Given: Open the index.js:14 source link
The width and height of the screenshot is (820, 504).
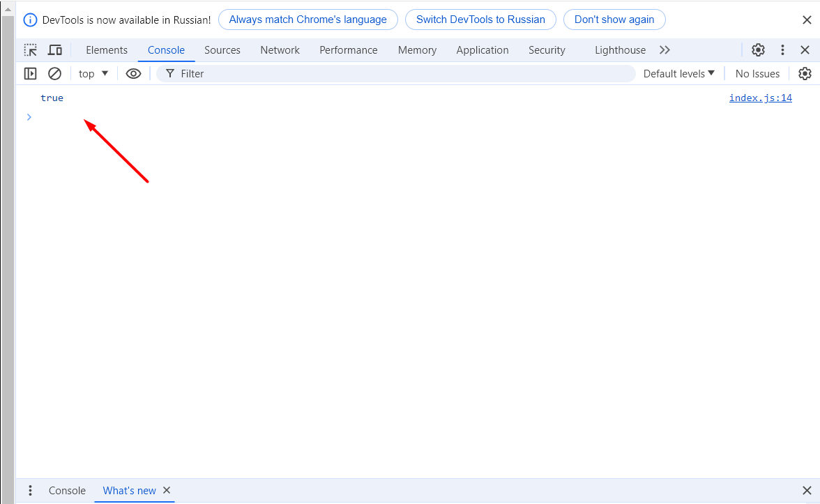Looking at the screenshot, I should (760, 98).
